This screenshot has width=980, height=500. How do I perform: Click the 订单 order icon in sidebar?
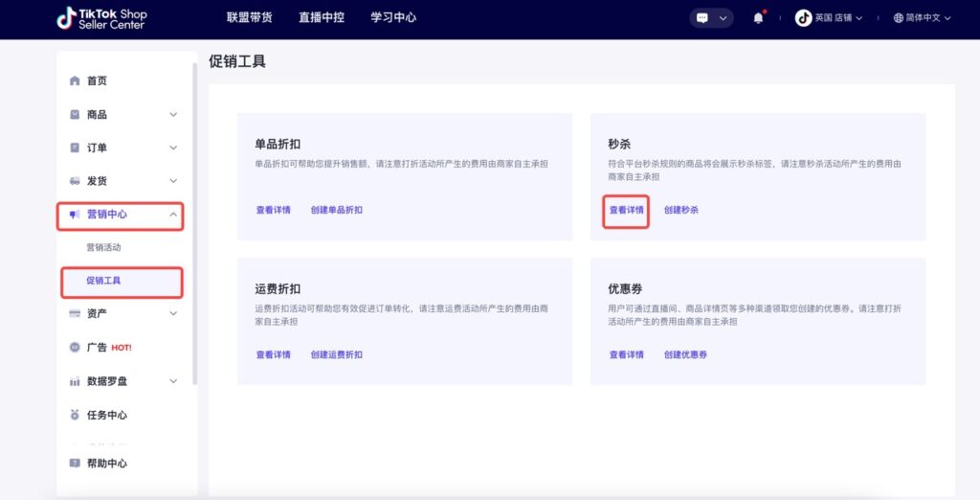pyautogui.click(x=75, y=148)
